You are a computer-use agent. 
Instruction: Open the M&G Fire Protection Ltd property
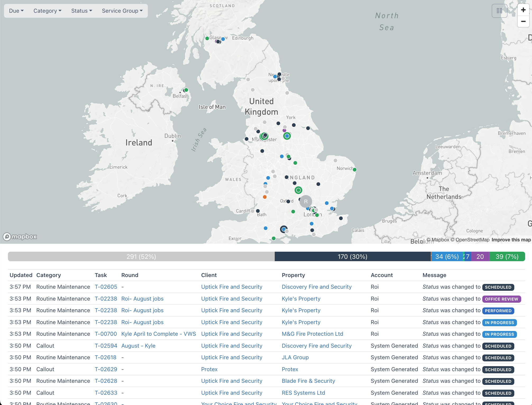point(312,334)
